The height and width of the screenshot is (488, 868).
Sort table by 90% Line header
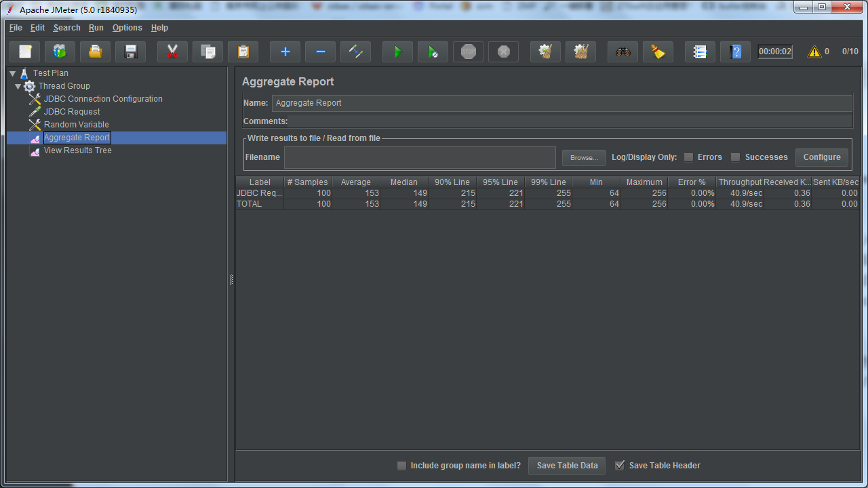click(452, 182)
